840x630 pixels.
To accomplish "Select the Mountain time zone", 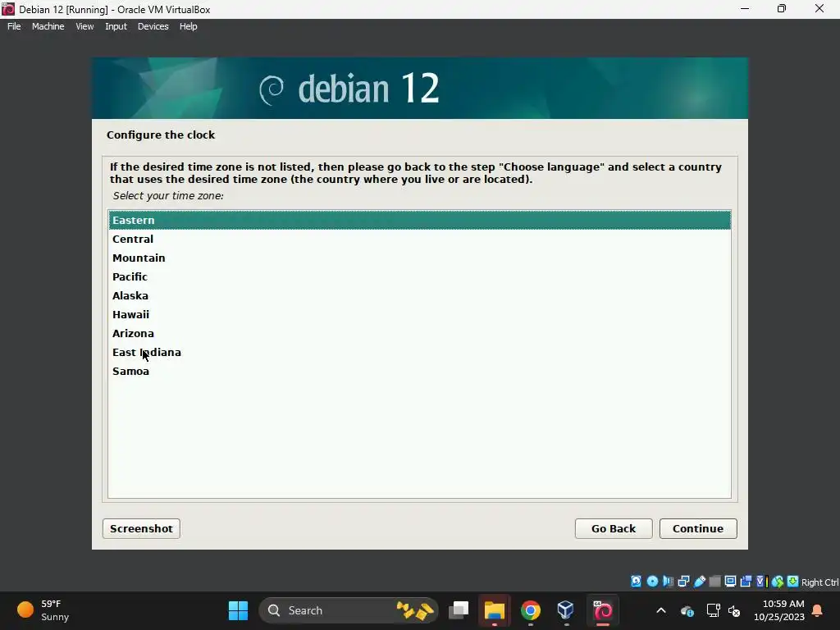I will click(419, 258).
